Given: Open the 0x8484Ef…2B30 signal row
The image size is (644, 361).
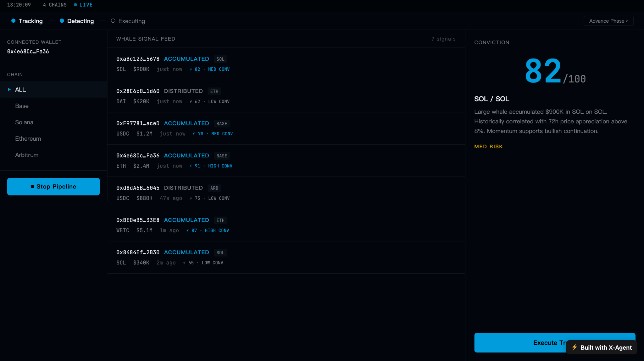Looking at the screenshot, I should click(x=286, y=257).
